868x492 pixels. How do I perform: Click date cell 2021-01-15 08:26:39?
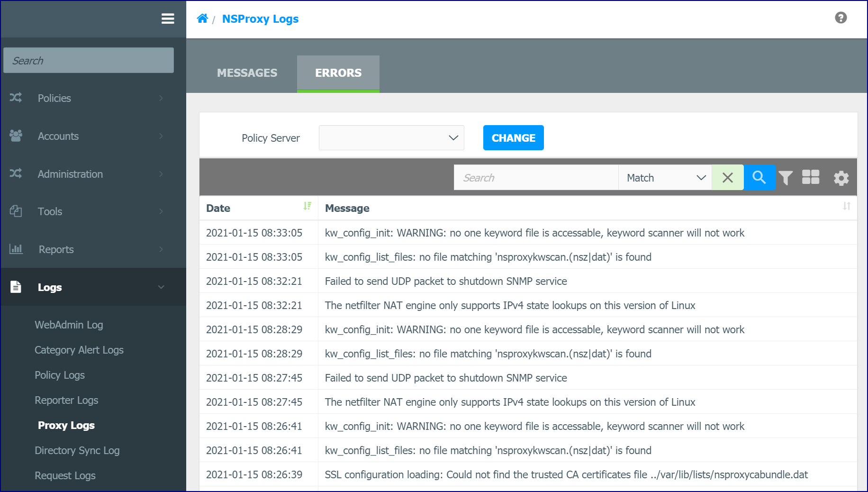pos(254,474)
